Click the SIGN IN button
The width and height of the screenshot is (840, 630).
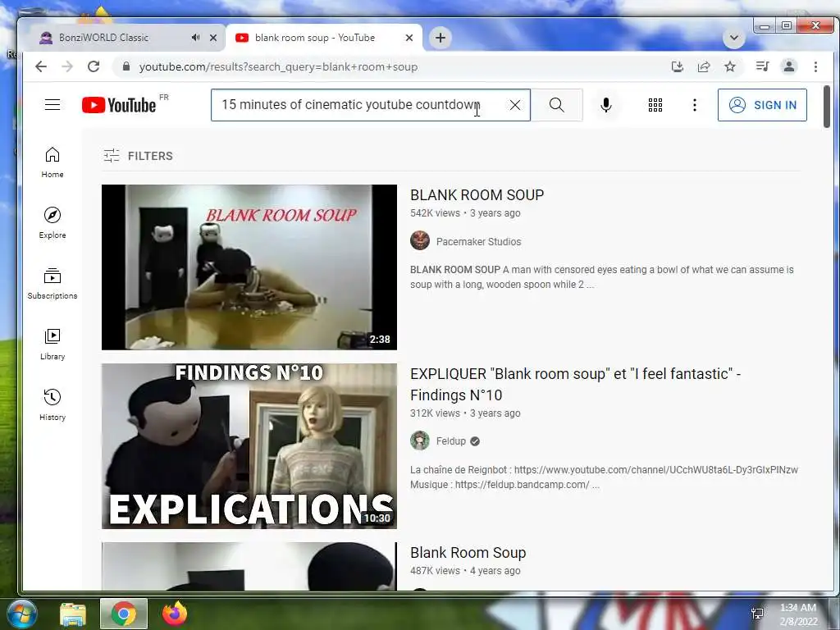click(762, 105)
